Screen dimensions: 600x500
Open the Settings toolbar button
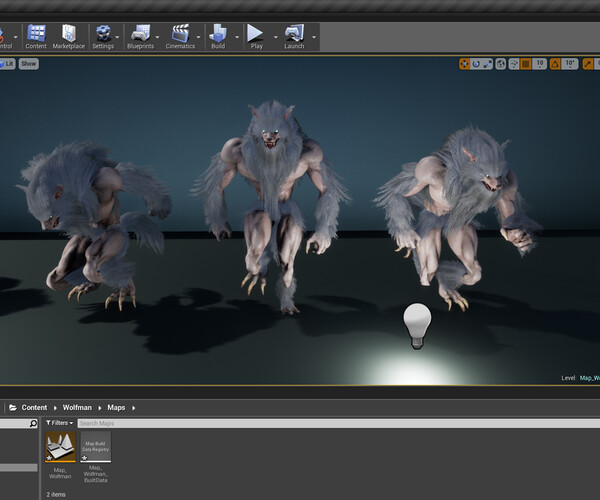(x=103, y=37)
